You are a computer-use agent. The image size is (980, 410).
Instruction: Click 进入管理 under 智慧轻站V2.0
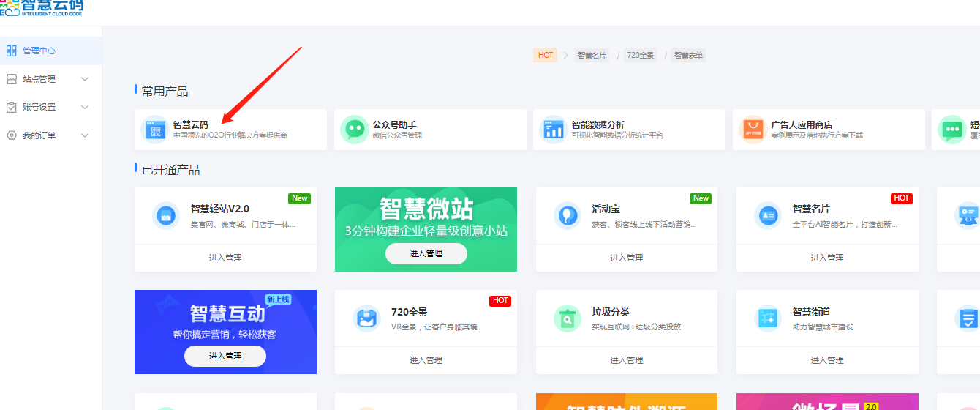click(x=225, y=258)
